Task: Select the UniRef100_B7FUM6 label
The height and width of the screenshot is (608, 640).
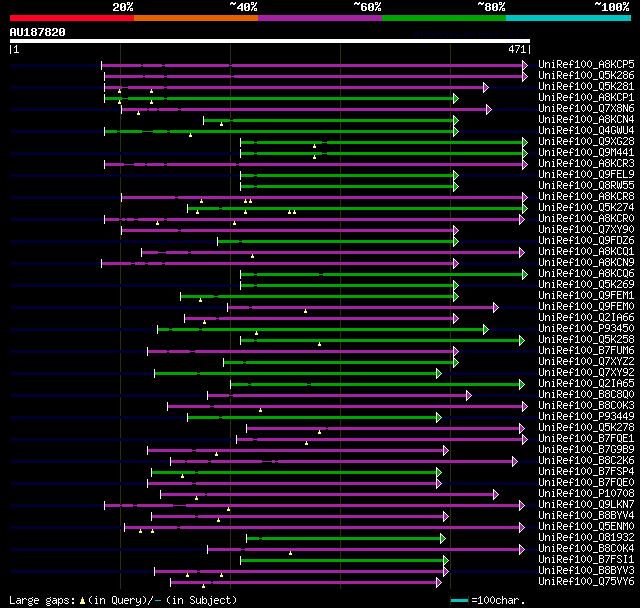Action: 586,351
